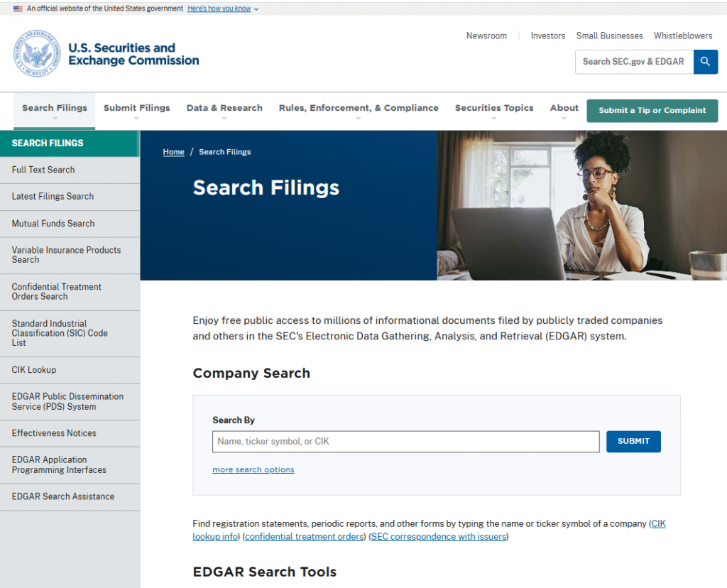Select Confidential Treatment Orders Search
The width and height of the screenshot is (727, 588).
(x=70, y=292)
